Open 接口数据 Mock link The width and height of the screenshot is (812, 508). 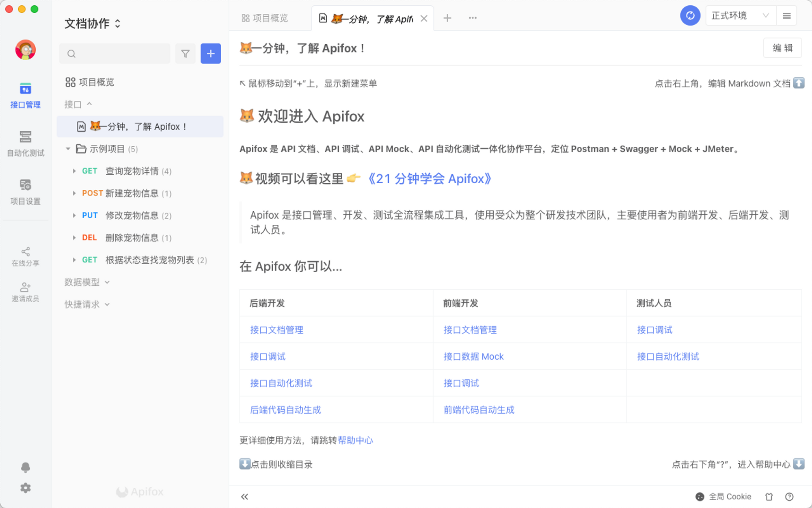coord(473,356)
